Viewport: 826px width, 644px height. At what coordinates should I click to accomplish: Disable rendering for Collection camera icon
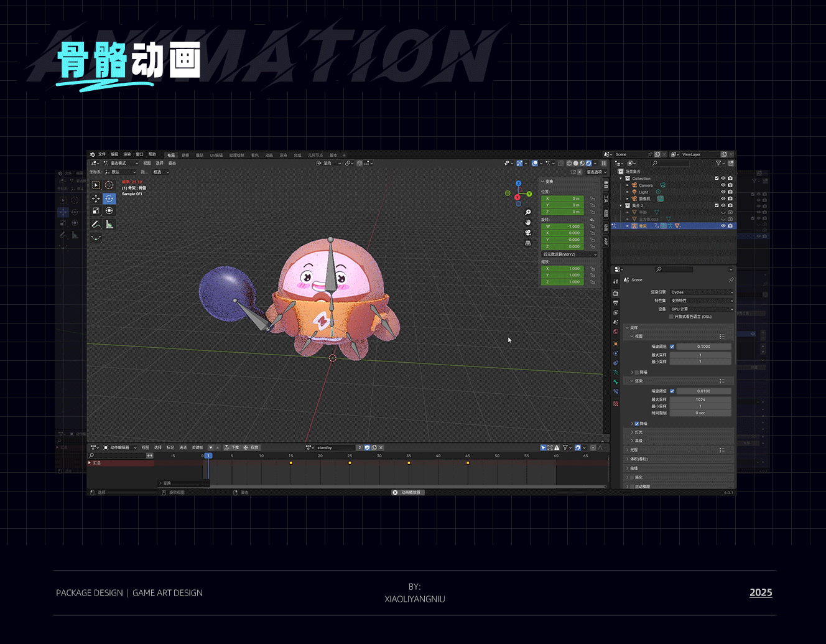[x=730, y=178]
